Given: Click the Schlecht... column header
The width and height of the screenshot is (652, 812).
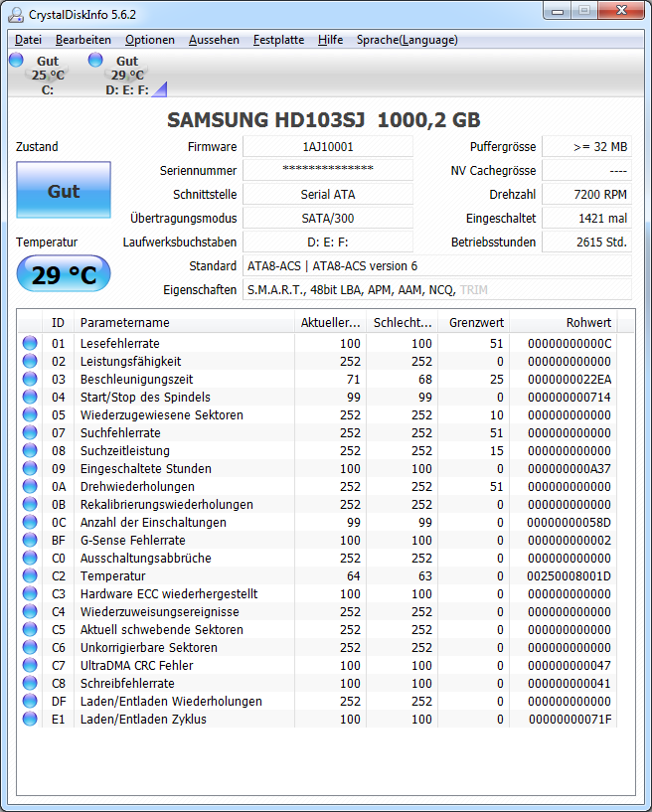Looking at the screenshot, I should click(x=403, y=322).
